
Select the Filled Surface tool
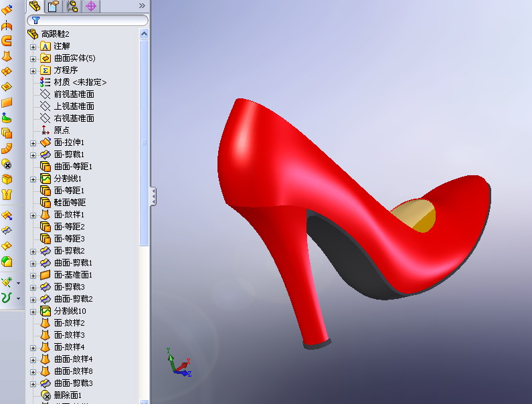pos(7,87)
